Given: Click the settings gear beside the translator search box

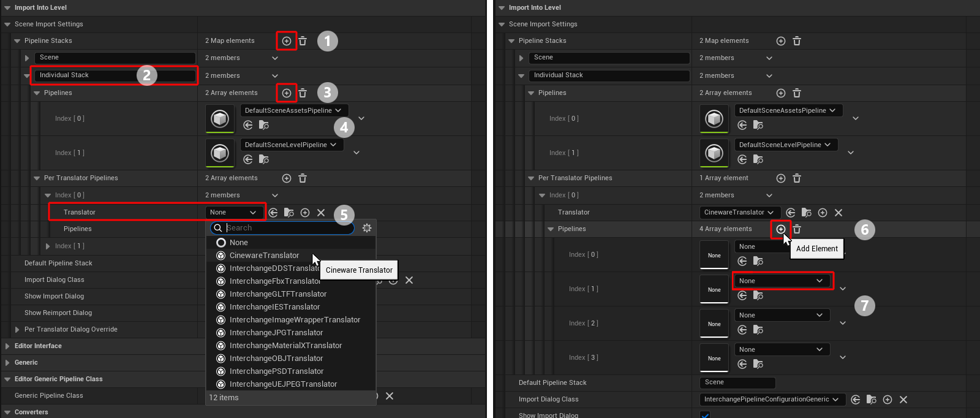Looking at the screenshot, I should [x=367, y=228].
